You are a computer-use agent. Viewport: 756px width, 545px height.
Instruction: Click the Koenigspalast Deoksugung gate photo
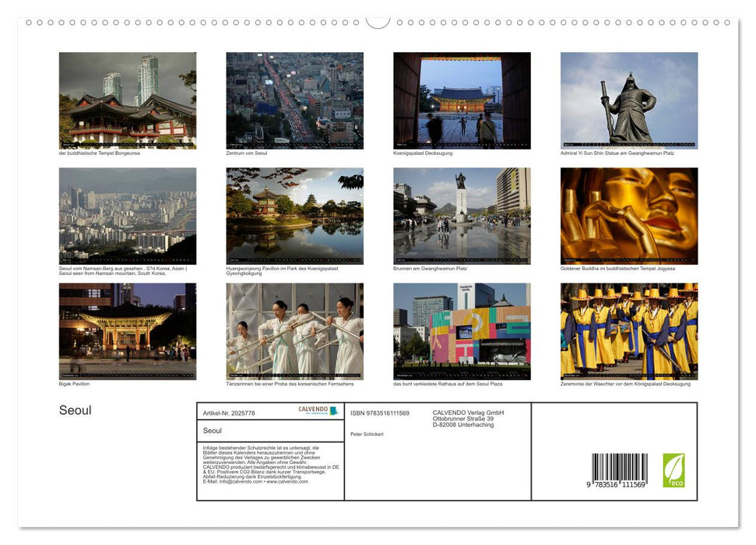pos(461,100)
